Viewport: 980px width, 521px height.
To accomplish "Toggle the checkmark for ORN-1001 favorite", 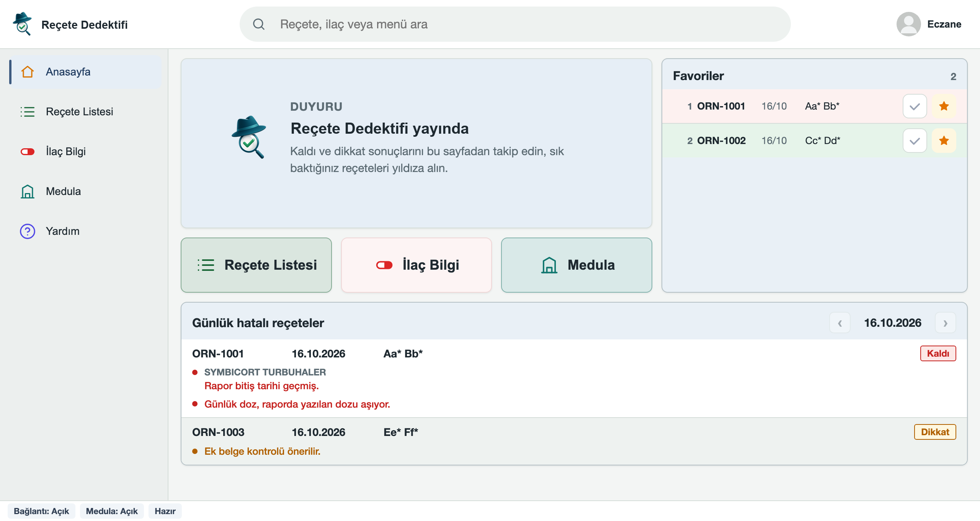I will tap(915, 106).
